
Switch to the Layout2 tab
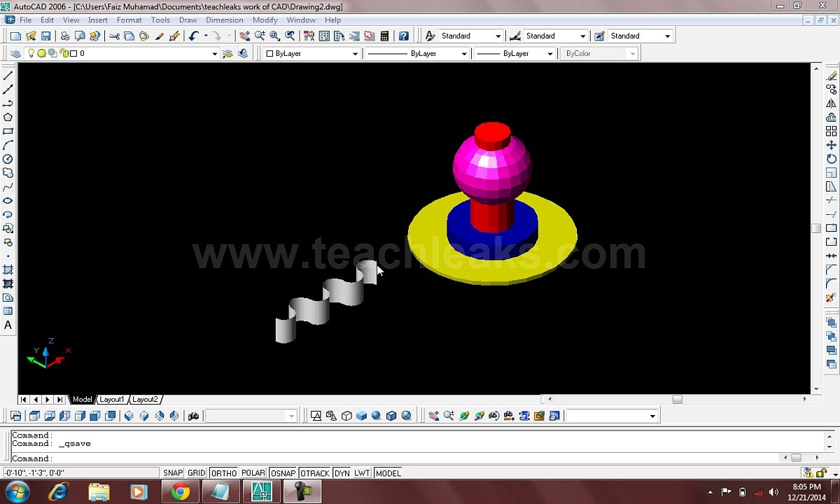(145, 400)
